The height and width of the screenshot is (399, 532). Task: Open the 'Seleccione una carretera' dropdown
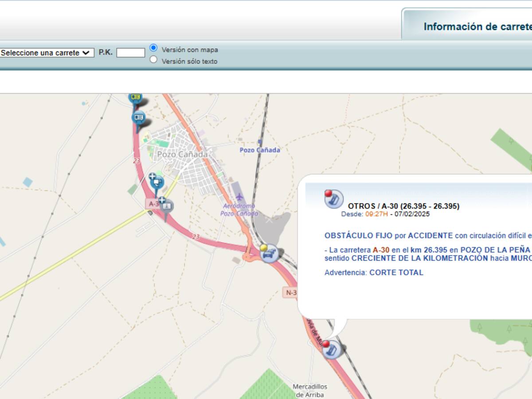[x=47, y=53]
